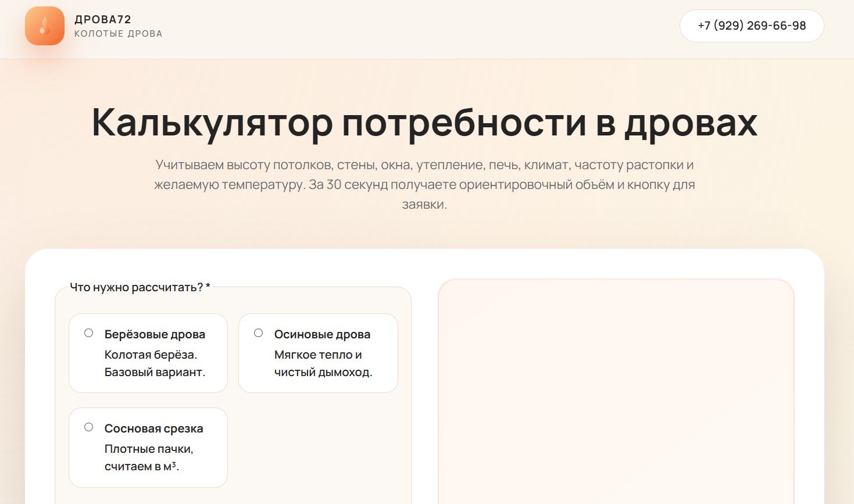Click 'Мягкое тепло и чистый дымоход.' description

pos(323,363)
